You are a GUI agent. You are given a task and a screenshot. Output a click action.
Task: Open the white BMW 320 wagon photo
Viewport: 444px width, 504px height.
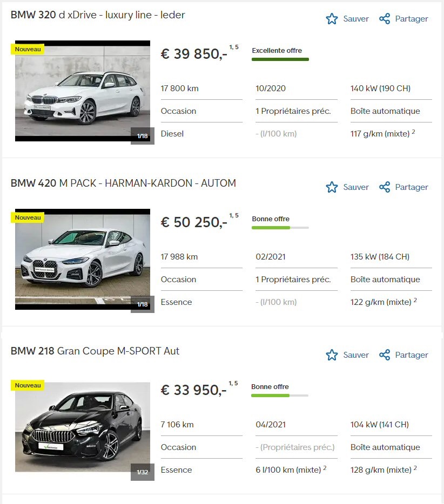[x=82, y=91]
